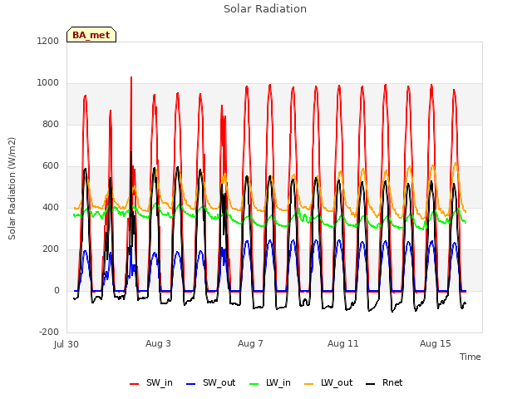Click the Aug 15 x-axis tick label
Viewport: 532px width, 399px height.
[436, 343]
